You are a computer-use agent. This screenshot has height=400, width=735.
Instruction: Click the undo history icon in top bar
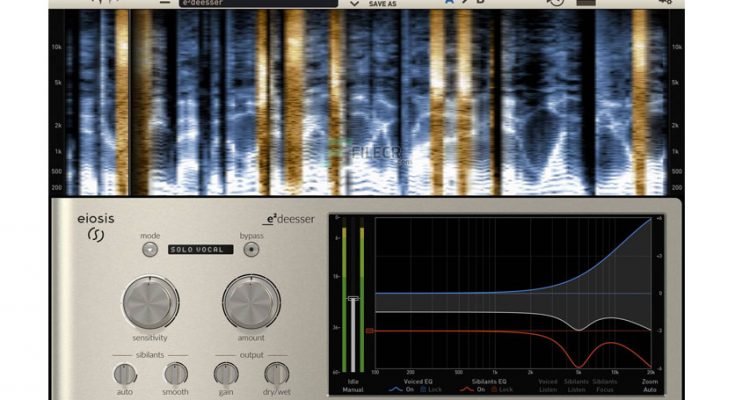click(x=555, y=3)
